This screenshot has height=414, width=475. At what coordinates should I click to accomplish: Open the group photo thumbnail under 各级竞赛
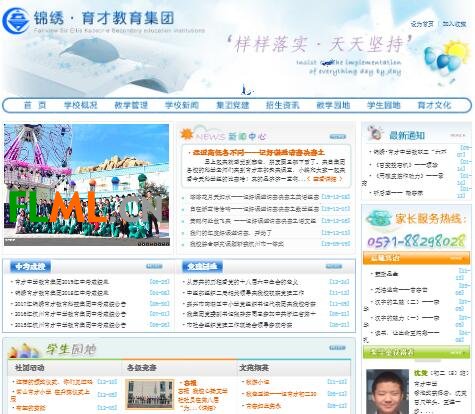pyautogui.click(x=150, y=394)
